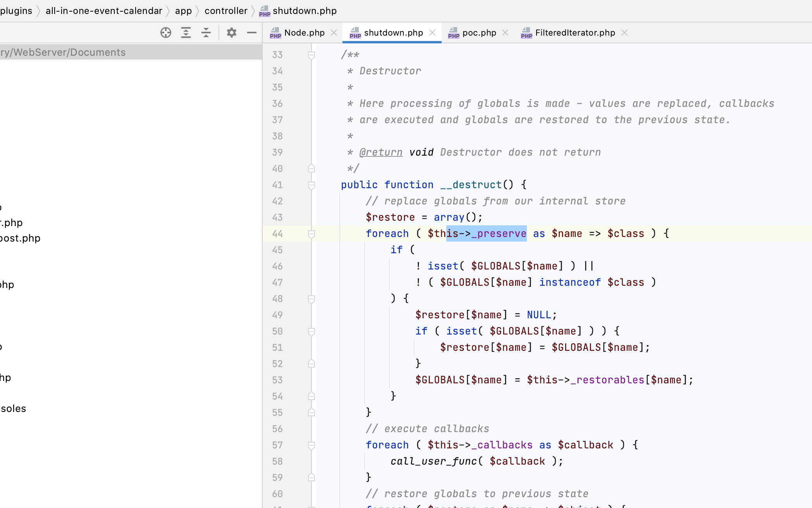Image resolution: width=812 pixels, height=508 pixels.
Task: Click the __destruct function name
Action: click(x=471, y=185)
